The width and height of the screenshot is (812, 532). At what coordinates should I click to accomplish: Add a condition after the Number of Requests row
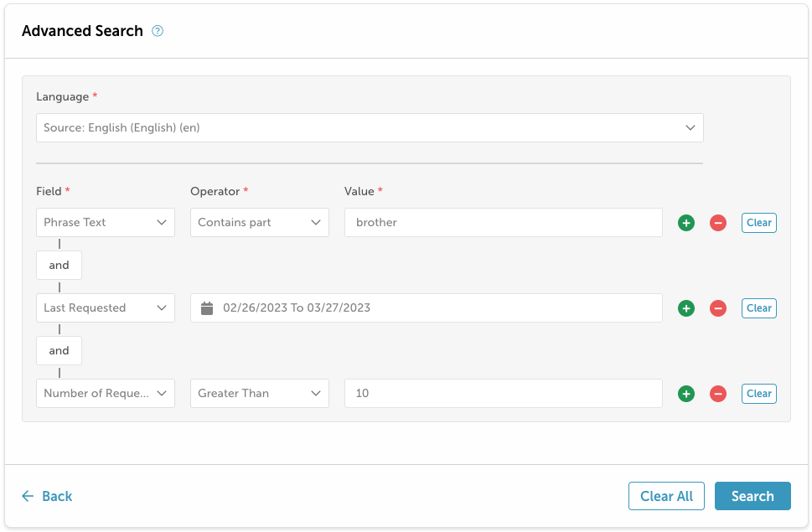coord(686,394)
